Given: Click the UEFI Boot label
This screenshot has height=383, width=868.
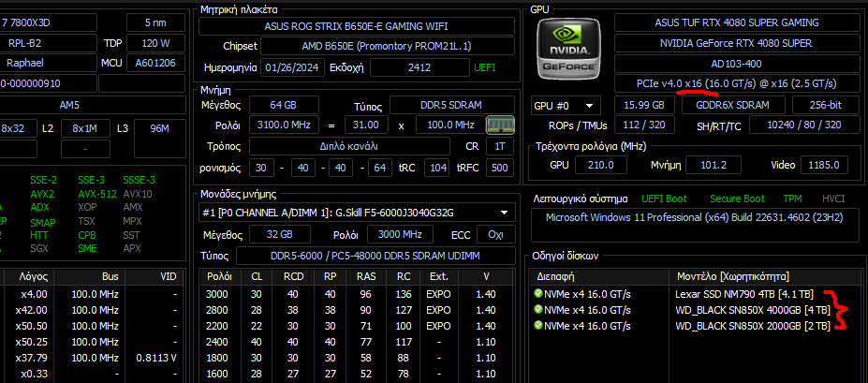Looking at the screenshot, I should point(664,199).
